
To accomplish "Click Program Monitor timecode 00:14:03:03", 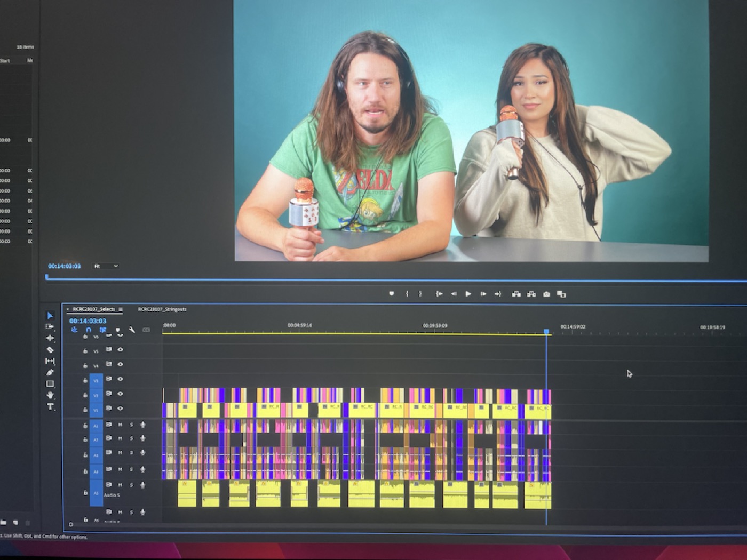I will [64, 266].
